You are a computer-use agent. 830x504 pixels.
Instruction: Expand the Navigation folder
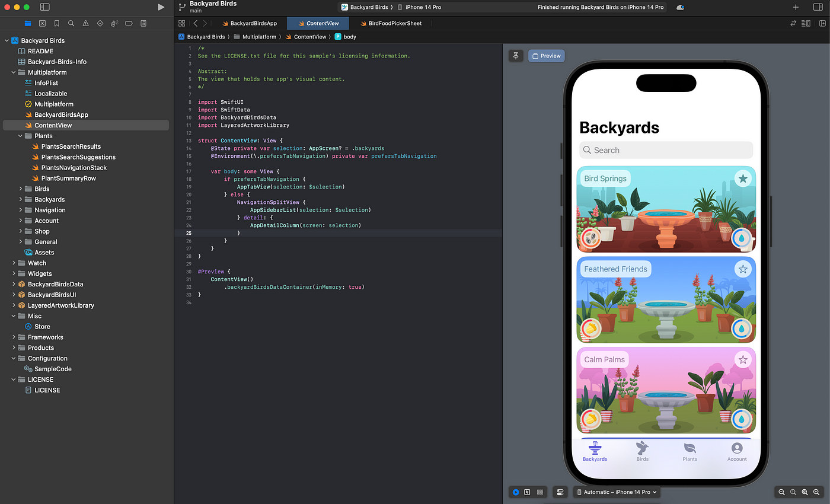(x=21, y=210)
